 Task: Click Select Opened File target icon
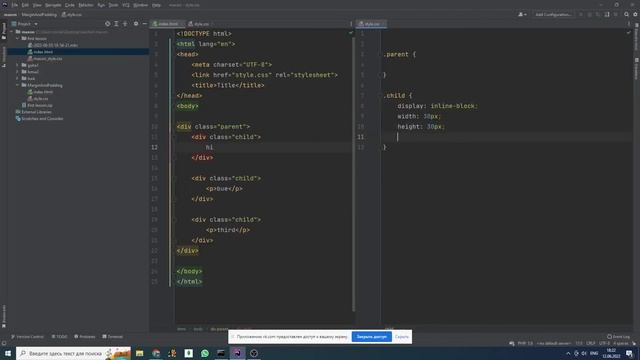click(x=107, y=24)
